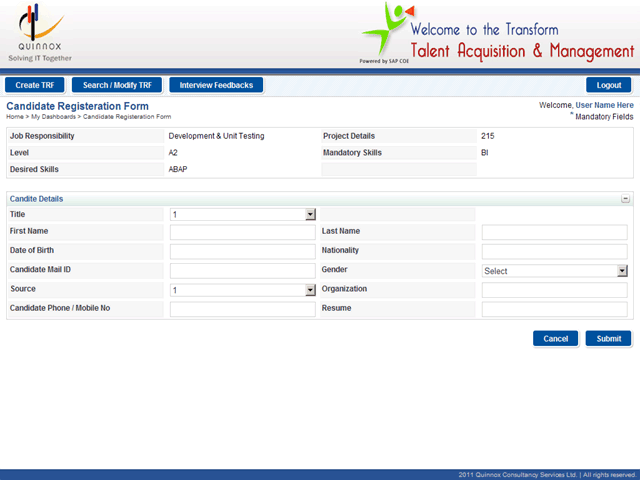Go to Search / Modify TRF
Screen dimensions: 640x480
coord(117,85)
